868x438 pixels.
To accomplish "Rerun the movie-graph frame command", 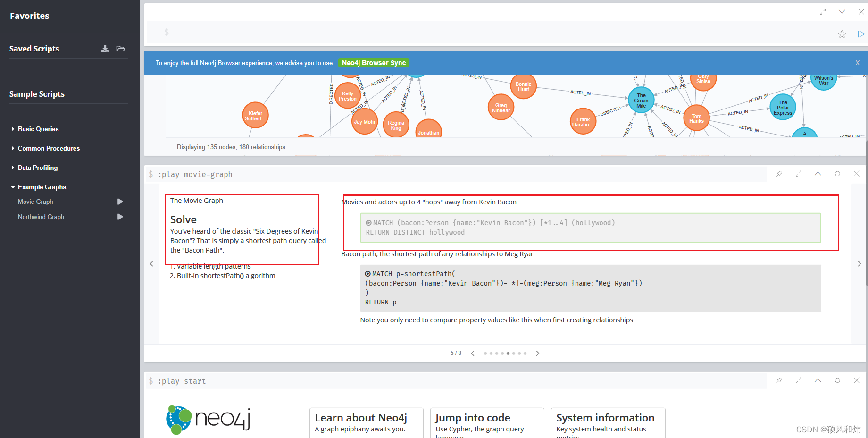I will point(837,174).
